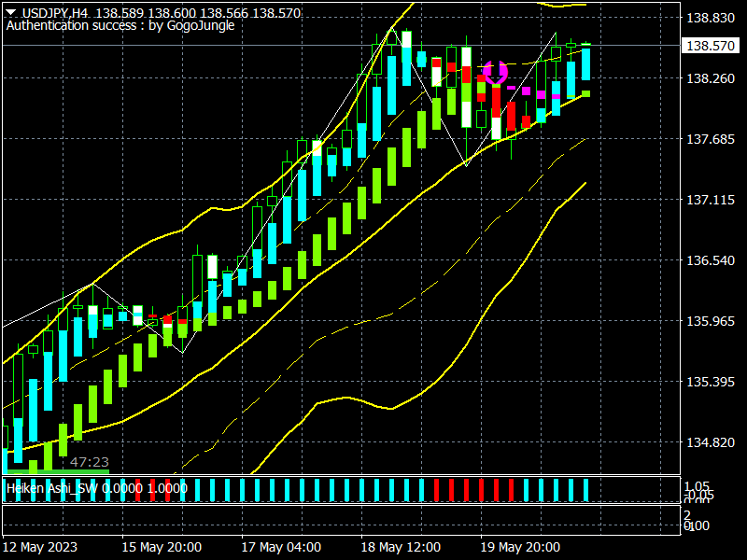Screen dimensions: 747x560
Task: Click the '12 May 2023' date label
Action: (41, 546)
